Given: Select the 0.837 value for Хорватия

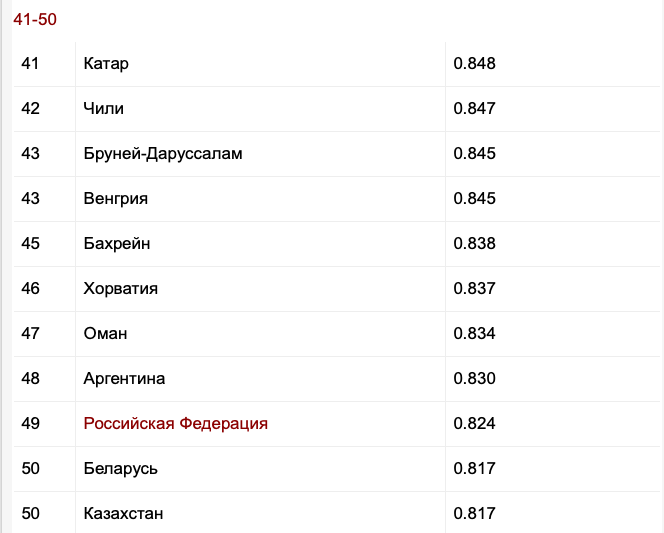Looking at the screenshot, I should [475, 289].
